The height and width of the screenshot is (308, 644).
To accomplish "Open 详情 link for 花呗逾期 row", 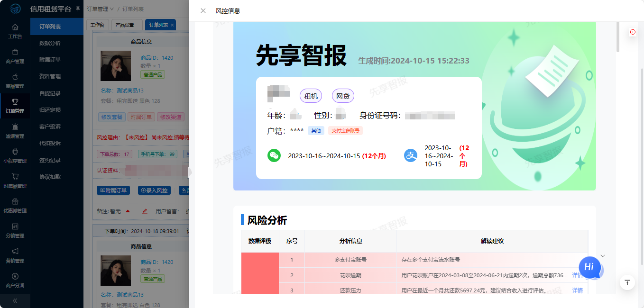I will click(577, 275).
